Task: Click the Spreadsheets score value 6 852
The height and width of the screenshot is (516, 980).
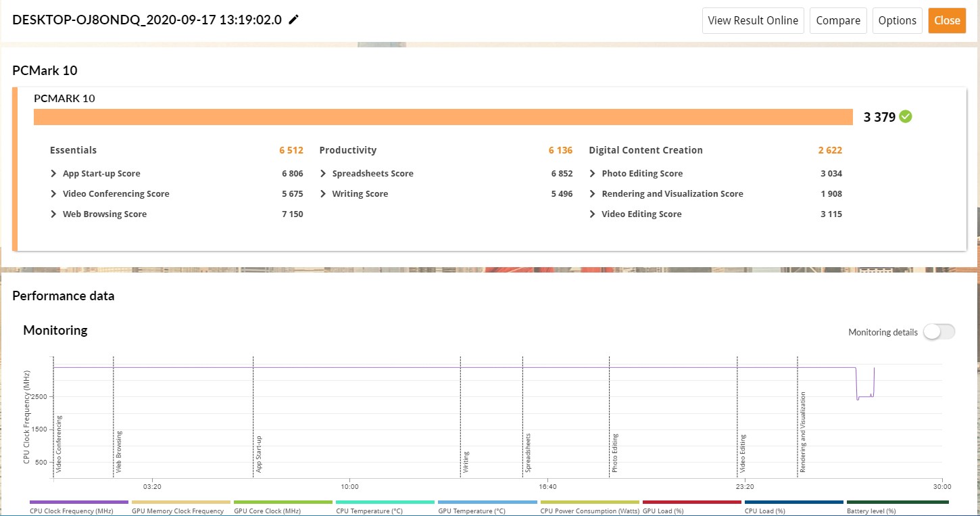Action: pyautogui.click(x=562, y=174)
